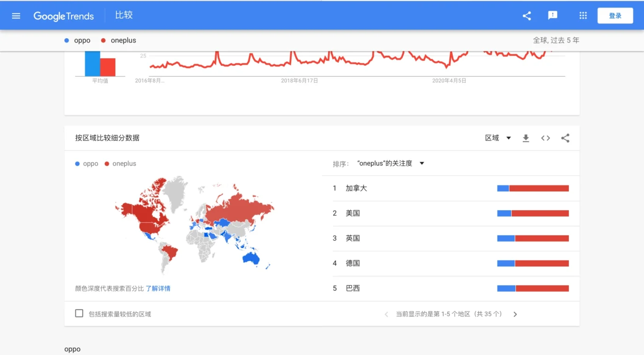The width and height of the screenshot is (644, 355).
Task: Open the 了解详情 link
Action: tap(158, 288)
